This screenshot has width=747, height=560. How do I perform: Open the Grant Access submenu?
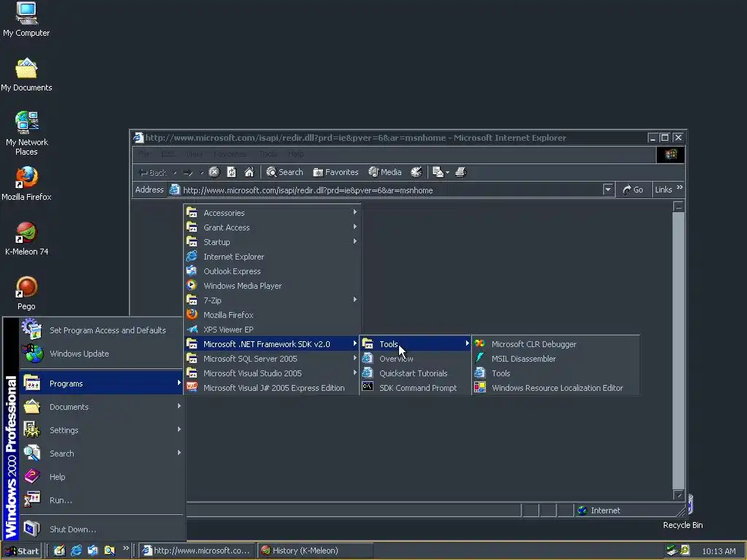(272, 227)
